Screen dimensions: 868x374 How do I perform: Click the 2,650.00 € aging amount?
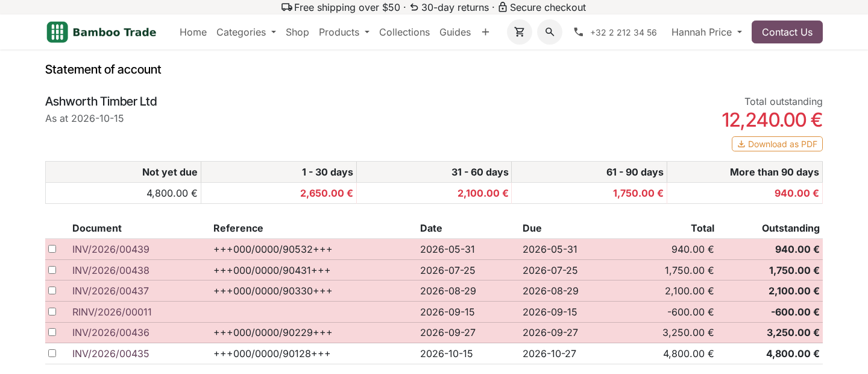(x=327, y=193)
